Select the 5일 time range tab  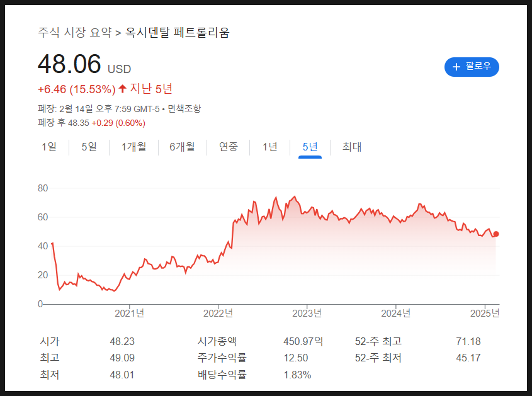pos(89,147)
